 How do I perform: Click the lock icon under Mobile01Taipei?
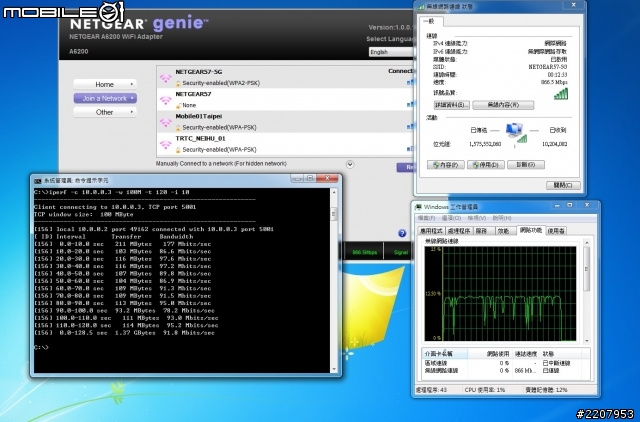178,128
